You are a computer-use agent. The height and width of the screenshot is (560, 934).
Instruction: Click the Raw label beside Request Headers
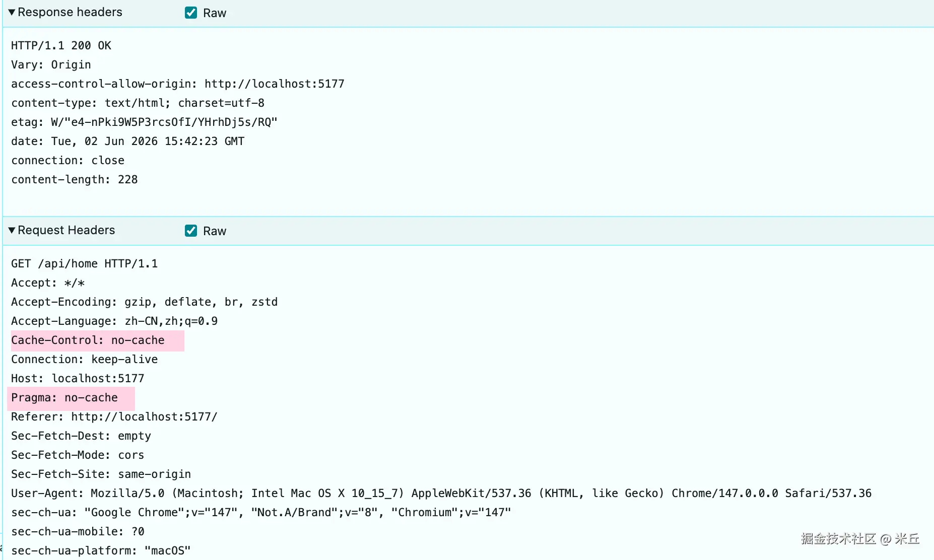pos(215,231)
